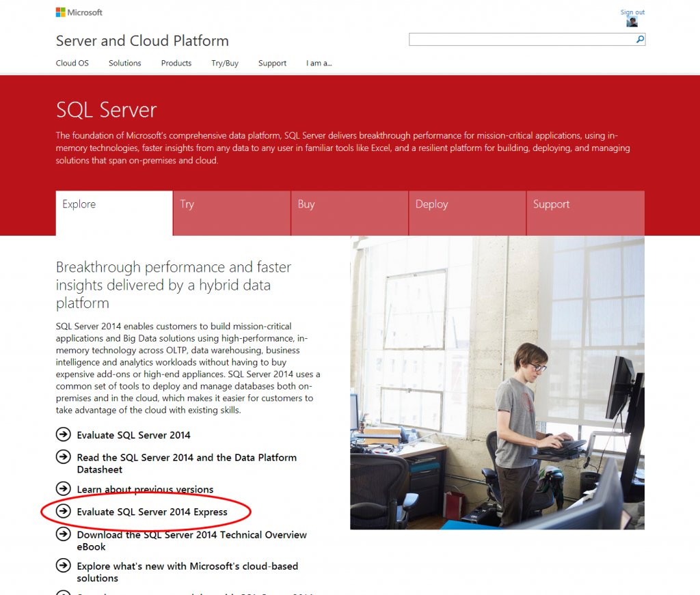Switch to the Support tab in red banner

click(585, 212)
